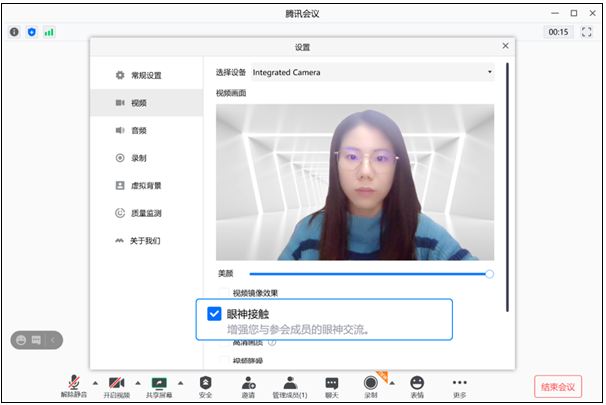
Task: Open the 邀请 invite icon
Action: (x=248, y=383)
